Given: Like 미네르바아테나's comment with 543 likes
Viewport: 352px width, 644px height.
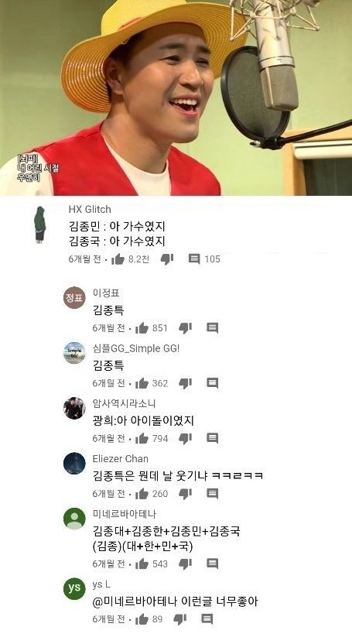Looking at the screenshot, I should (142, 563).
